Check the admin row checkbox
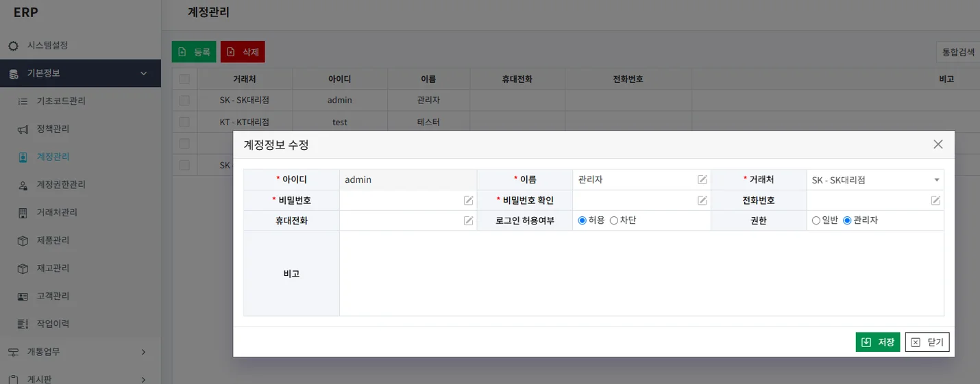The height and width of the screenshot is (384, 980). (x=184, y=100)
